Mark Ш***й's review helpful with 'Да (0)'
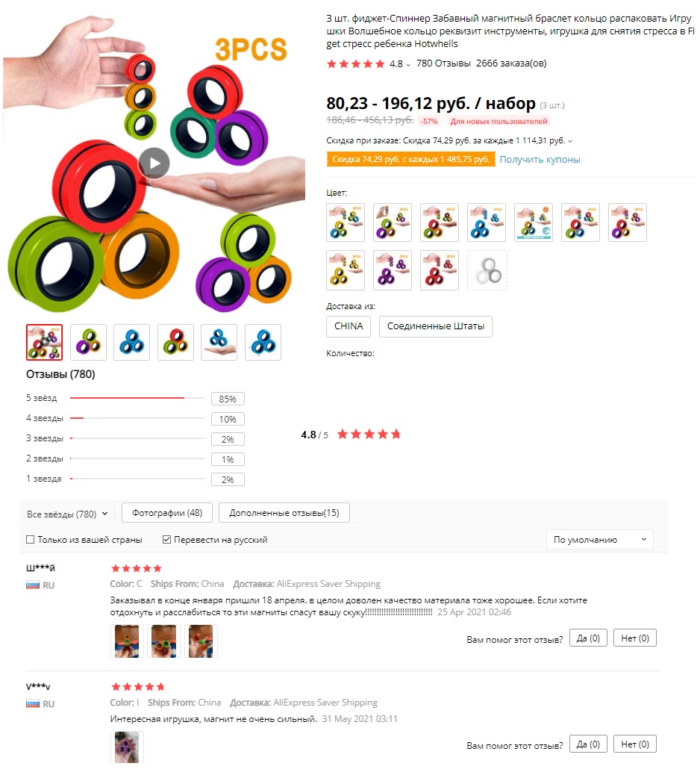The width and height of the screenshot is (700, 781). [x=588, y=638]
